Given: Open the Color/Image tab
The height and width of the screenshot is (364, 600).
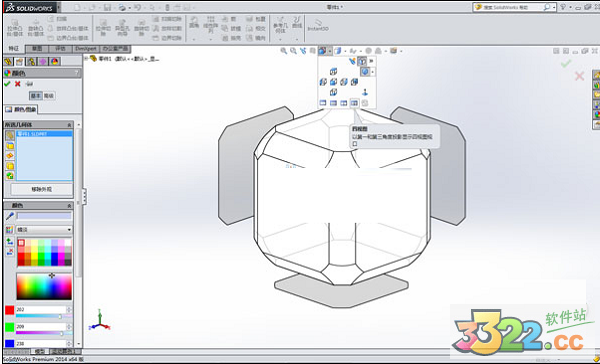Looking at the screenshot, I should tap(21, 109).
